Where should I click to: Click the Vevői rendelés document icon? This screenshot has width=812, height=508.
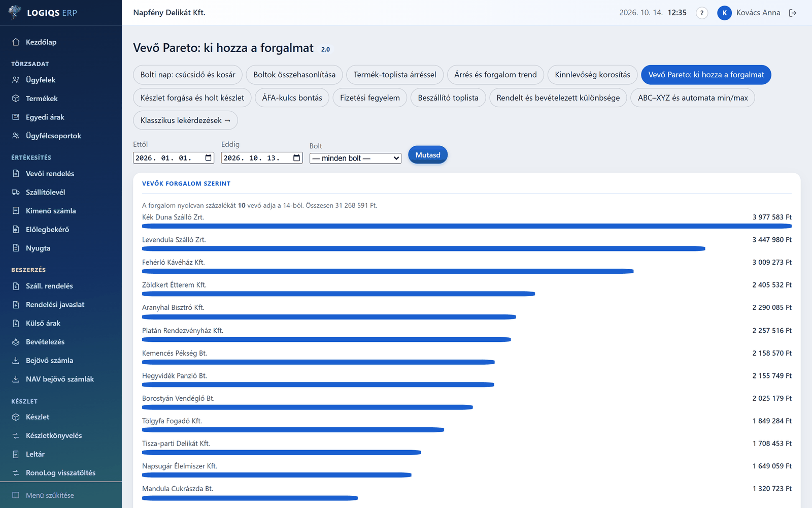click(x=16, y=174)
